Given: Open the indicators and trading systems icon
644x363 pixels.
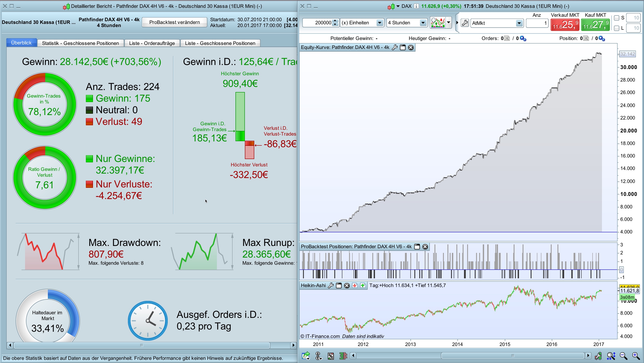Looking at the screenshot, I should click(438, 23).
